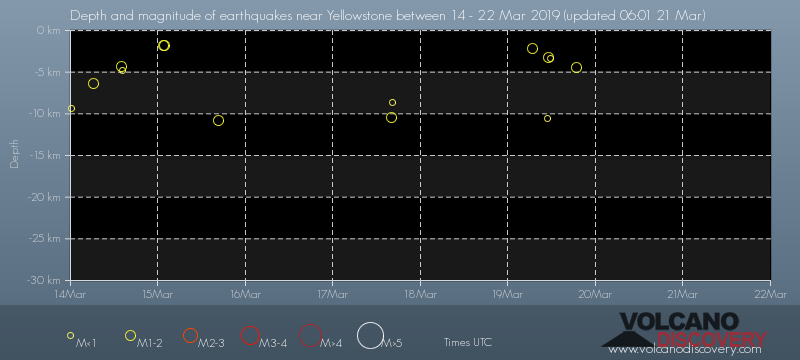Click the M<1 legend circle icon
This screenshot has width=800, height=360.
point(70,336)
